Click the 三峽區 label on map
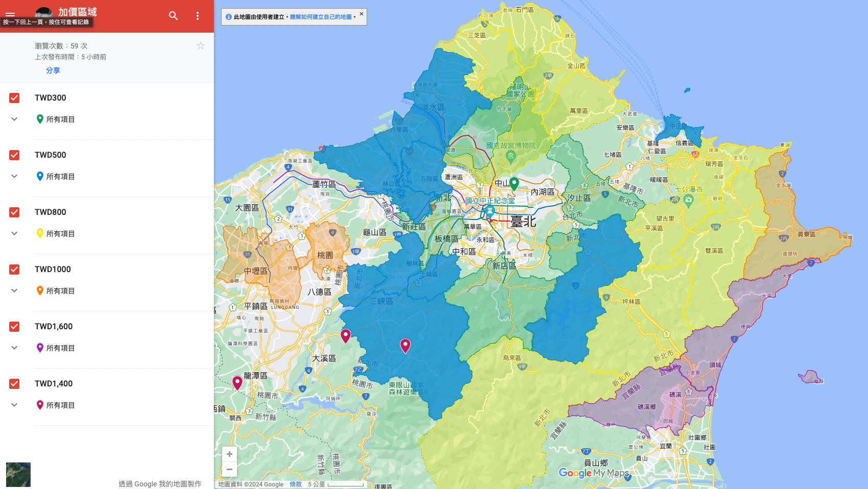 pos(381,301)
